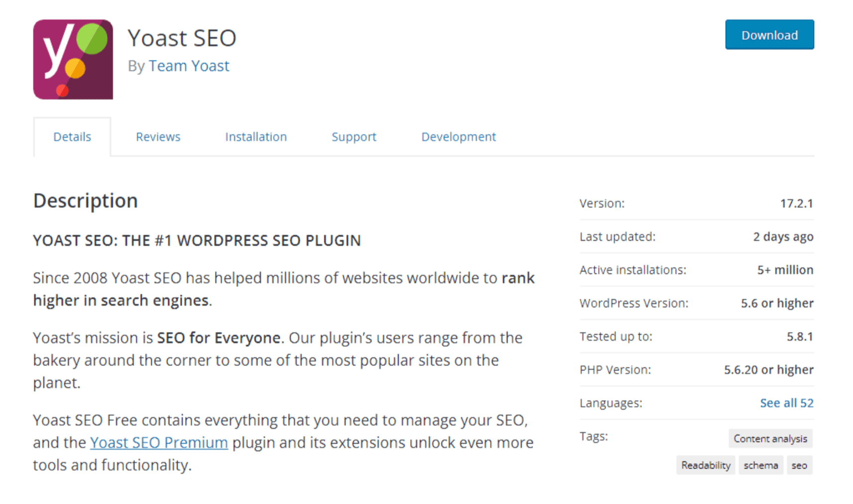The height and width of the screenshot is (504, 853).
Task: Select the Details tab
Action: [72, 137]
